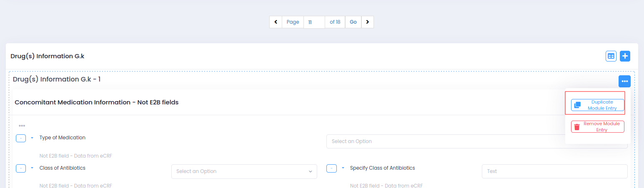Expand the caret next to Type of Medication

pyautogui.click(x=32, y=138)
